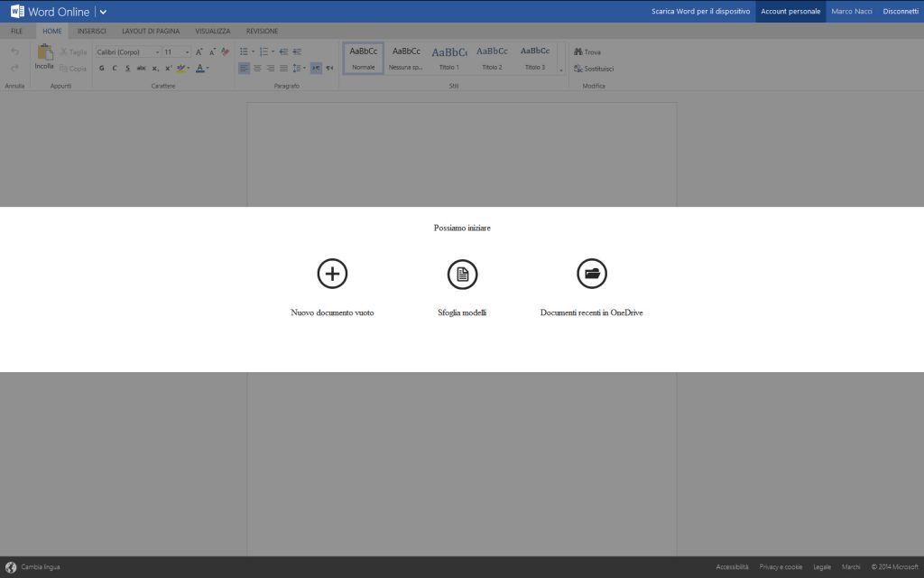Viewport: 924px width, 578px height.
Task: Click the Sostituisci replace button
Action: pos(593,69)
